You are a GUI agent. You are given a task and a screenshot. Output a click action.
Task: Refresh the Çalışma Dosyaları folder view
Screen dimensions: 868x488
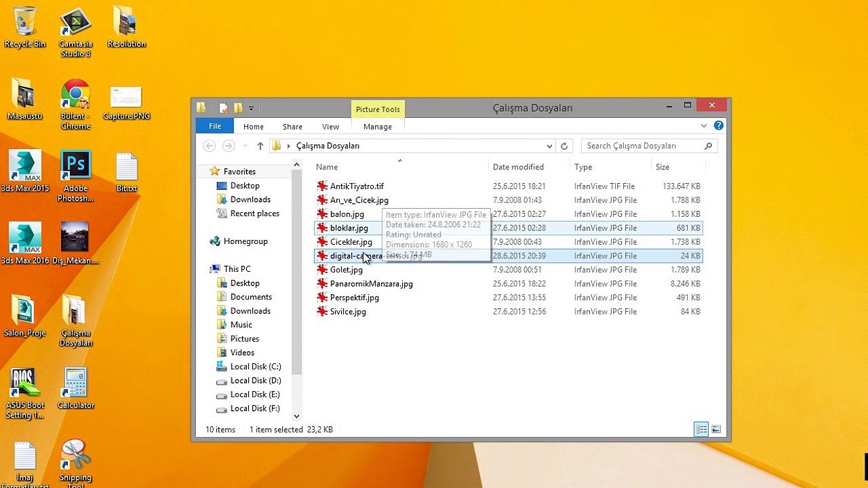564,146
